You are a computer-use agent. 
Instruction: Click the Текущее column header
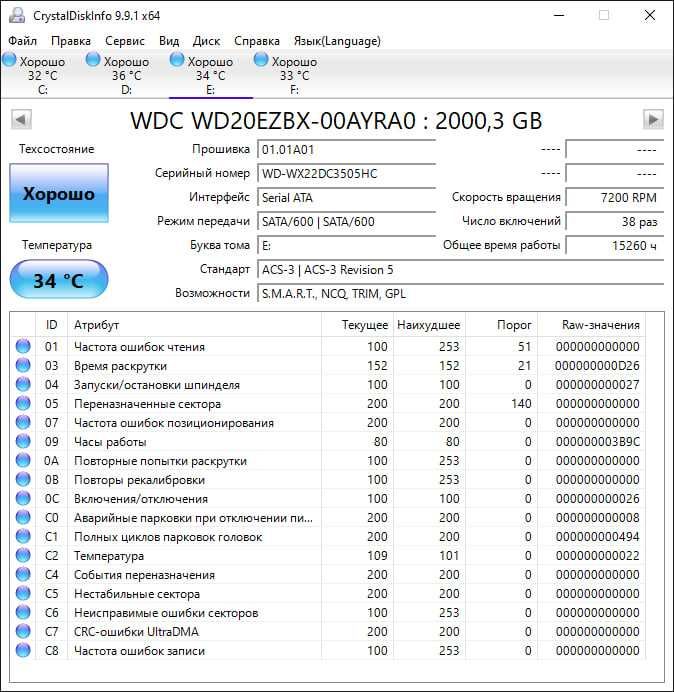point(358,325)
